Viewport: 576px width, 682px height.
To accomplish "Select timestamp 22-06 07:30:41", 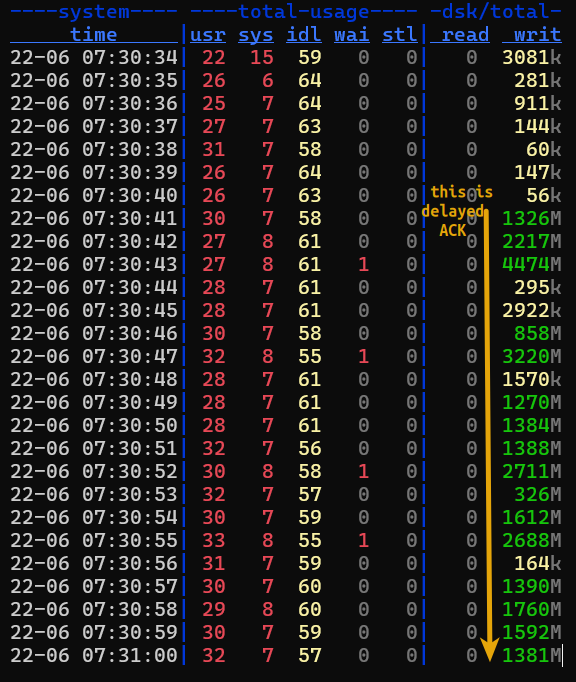I will coord(94,218).
